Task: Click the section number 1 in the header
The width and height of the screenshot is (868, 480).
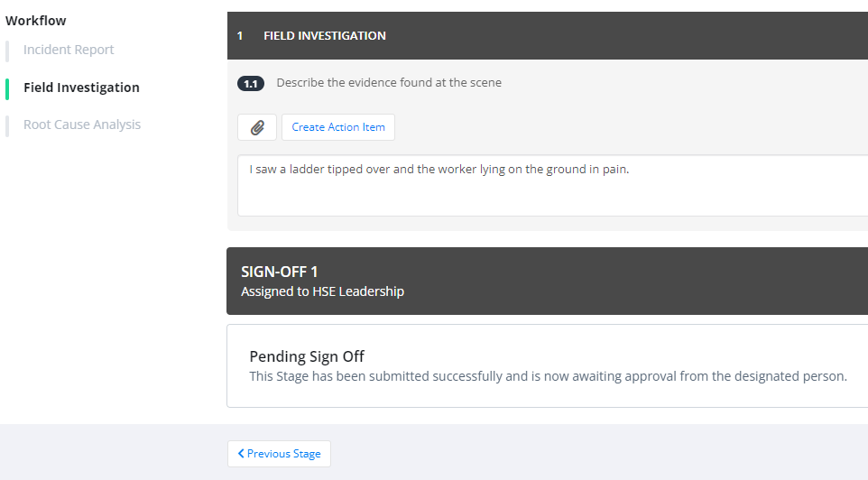Action: pos(240,36)
